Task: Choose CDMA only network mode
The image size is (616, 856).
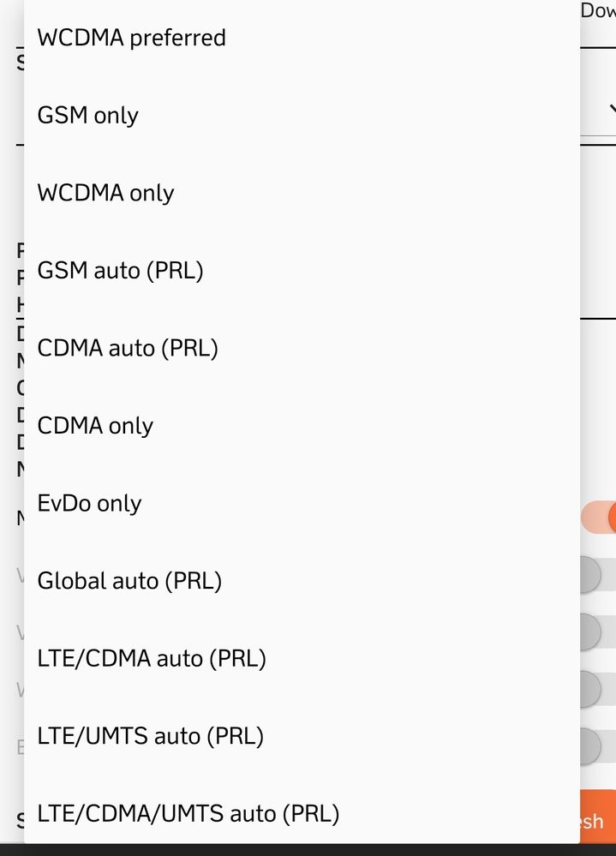Action: coord(95,426)
